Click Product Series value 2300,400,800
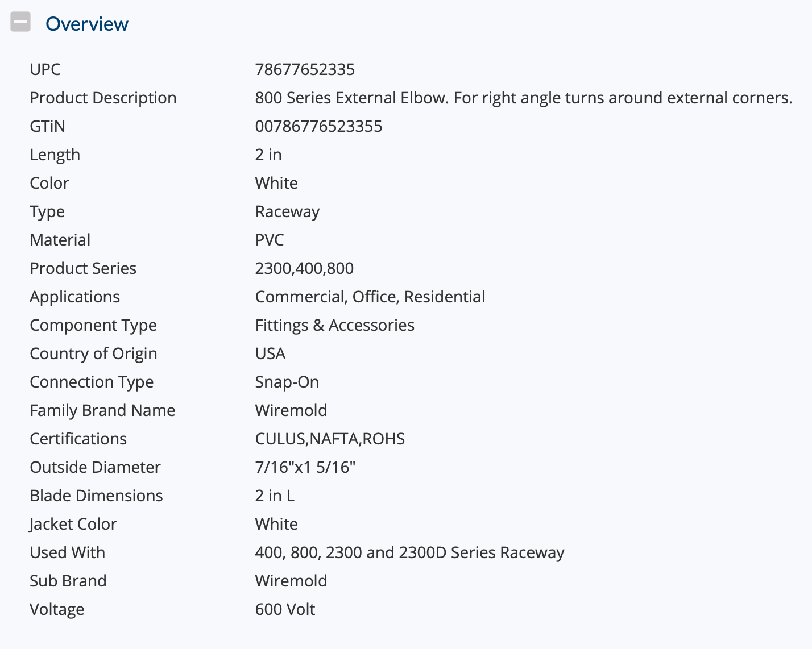The height and width of the screenshot is (649, 812). tap(304, 268)
